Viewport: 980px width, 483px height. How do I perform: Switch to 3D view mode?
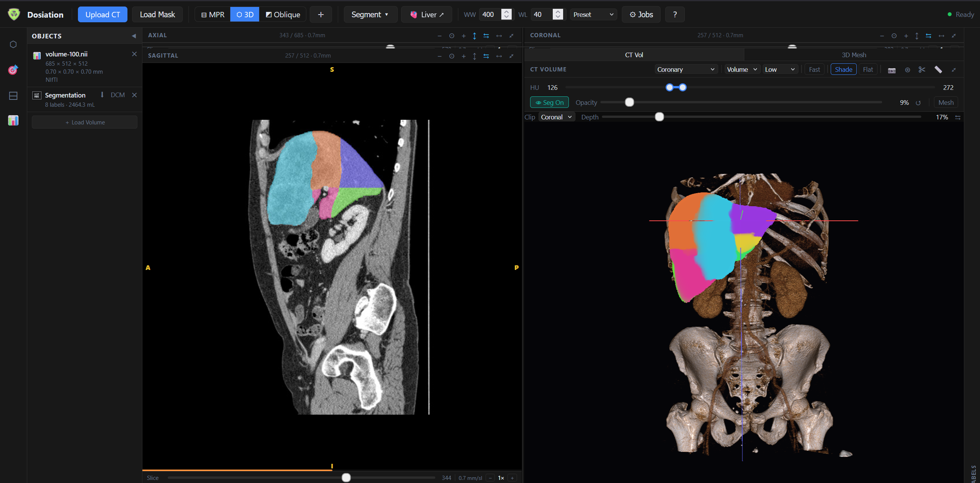[245, 15]
